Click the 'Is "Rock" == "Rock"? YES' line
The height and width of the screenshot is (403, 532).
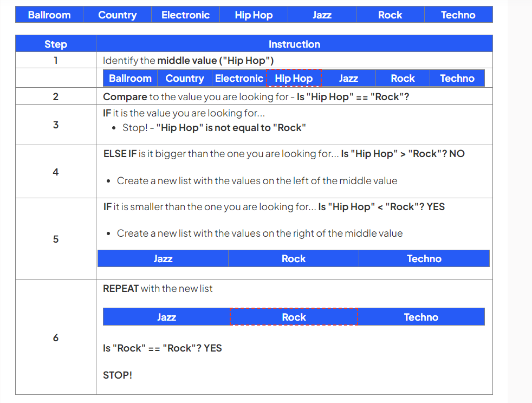(x=162, y=348)
